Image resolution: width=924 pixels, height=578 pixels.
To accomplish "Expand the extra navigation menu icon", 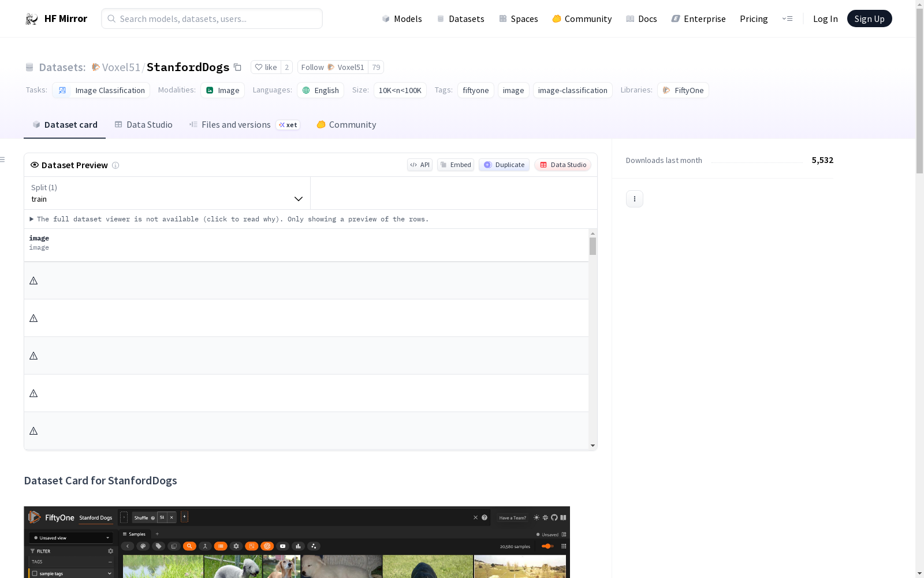I will click(787, 18).
